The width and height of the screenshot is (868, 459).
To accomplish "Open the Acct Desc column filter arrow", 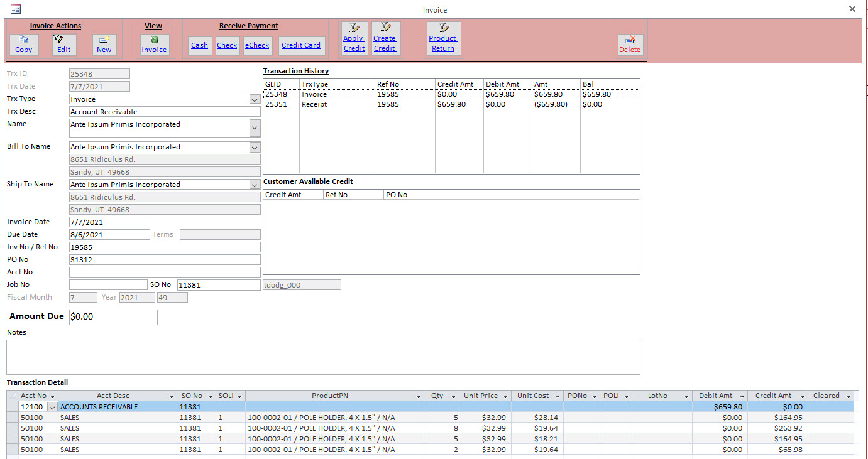I will [x=172, y=396].
